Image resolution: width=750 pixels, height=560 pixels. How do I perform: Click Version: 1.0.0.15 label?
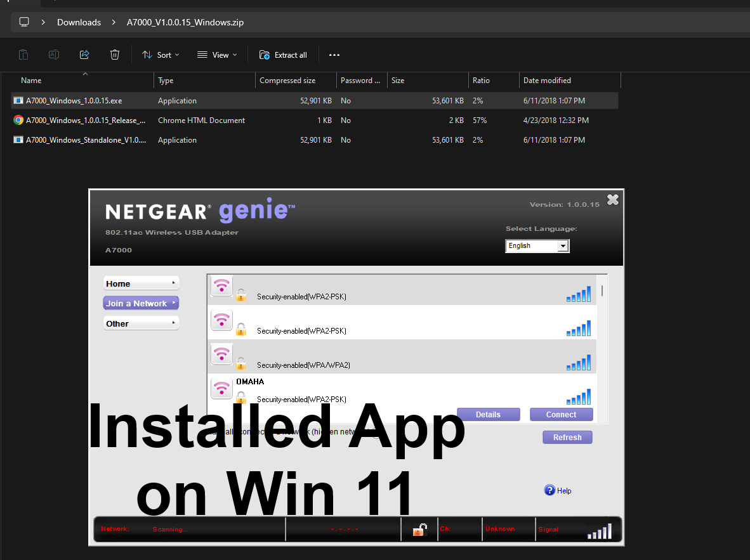tap(565, 204)
